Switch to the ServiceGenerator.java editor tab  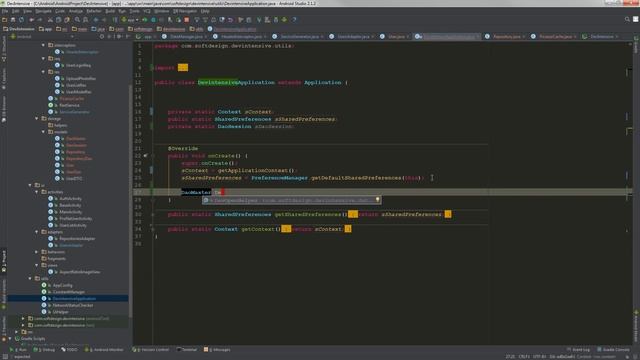click(299, 37)
